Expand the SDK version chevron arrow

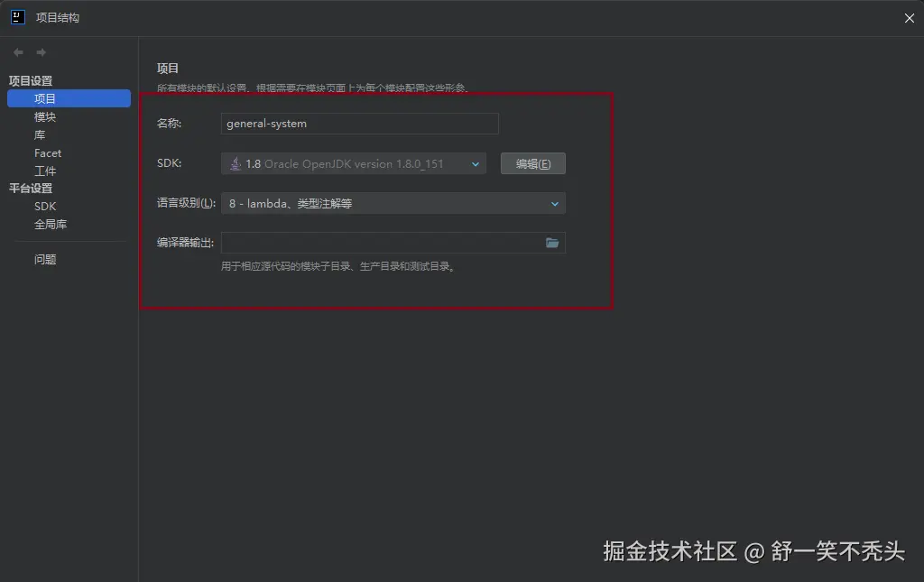(476, 163)
